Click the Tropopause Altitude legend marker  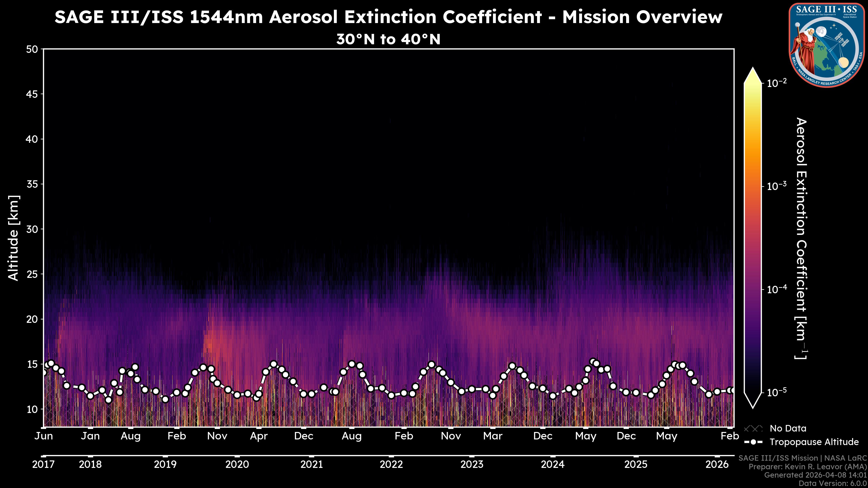pos(753,442)
